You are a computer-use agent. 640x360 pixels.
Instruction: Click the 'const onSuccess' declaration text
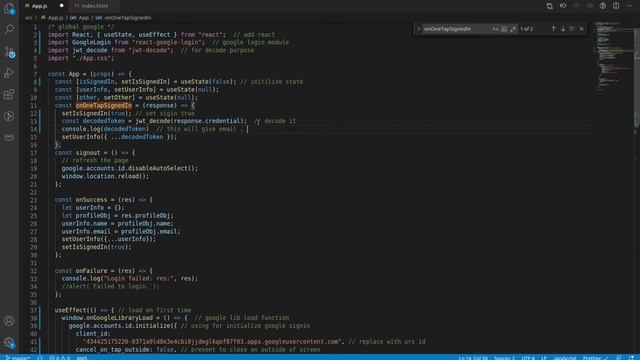[81, 200]
